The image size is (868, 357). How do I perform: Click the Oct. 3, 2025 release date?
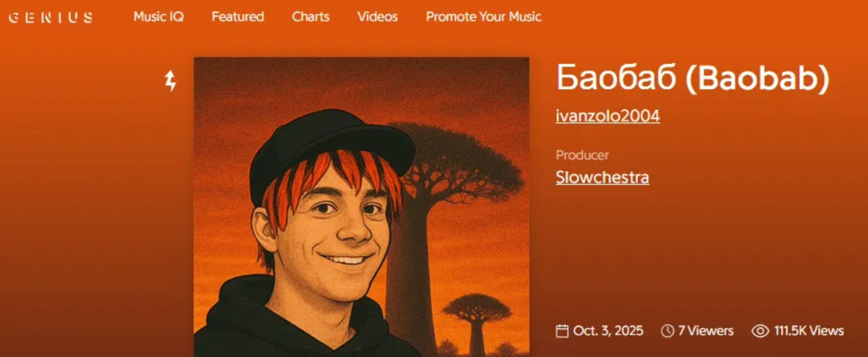coord(608,331)
